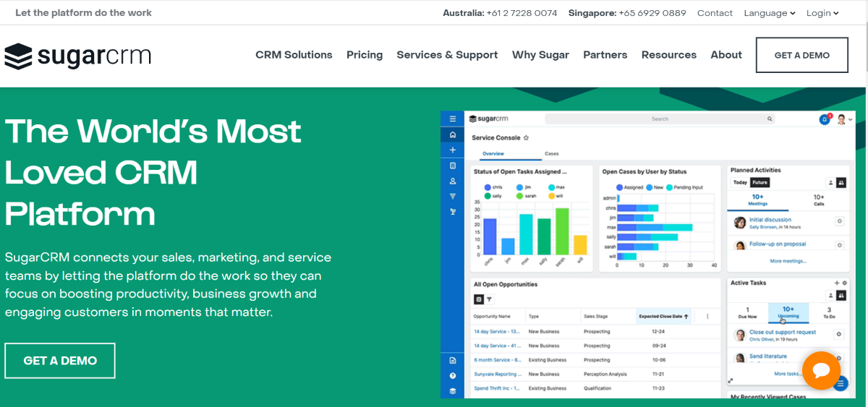Select the Upcoming tab in Active Tasks

pos(788,313)
